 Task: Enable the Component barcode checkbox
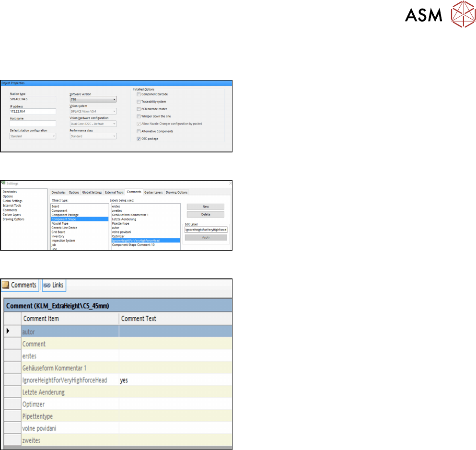click(x=139, y=94)
